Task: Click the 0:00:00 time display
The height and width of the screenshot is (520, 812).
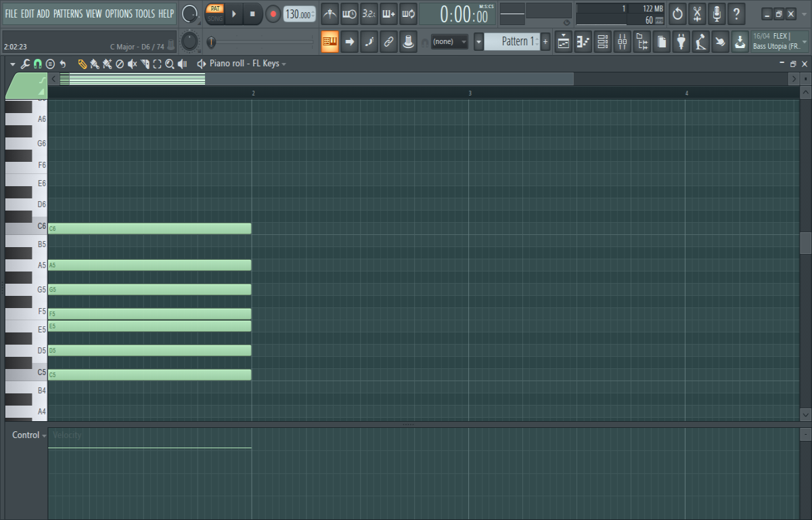Action: 464,14
